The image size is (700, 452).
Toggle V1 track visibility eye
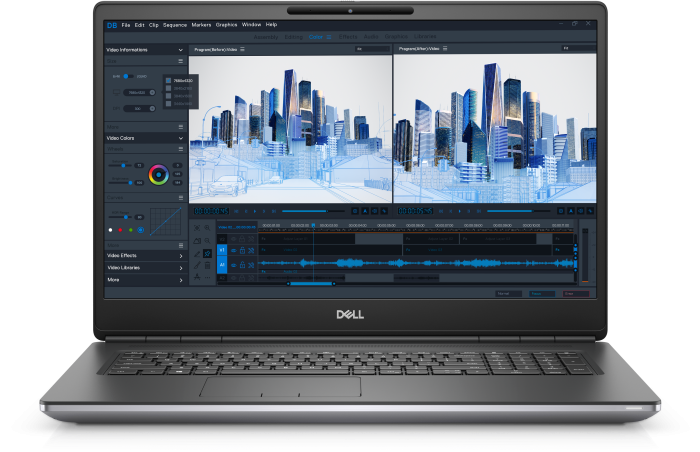tap(233, 251)
